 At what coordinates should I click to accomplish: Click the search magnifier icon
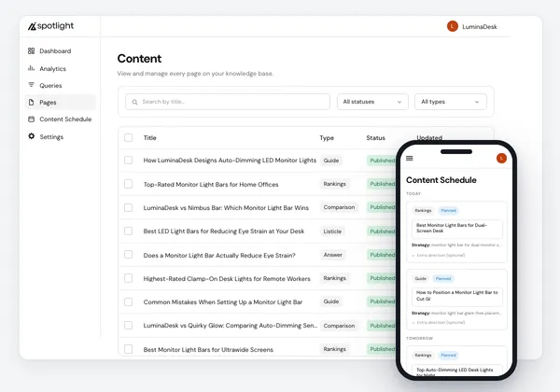pyautogui.click(x=134, y=102)
